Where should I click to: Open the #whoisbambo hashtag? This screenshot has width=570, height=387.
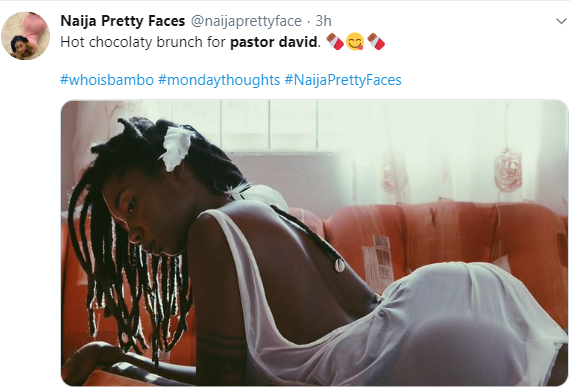pos(107,80)
